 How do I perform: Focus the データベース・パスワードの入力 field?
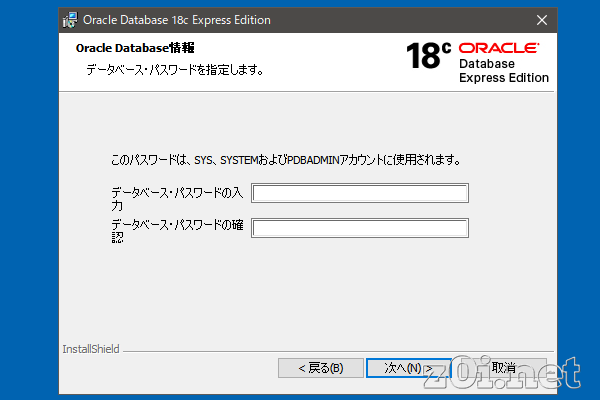click(360, 193)
